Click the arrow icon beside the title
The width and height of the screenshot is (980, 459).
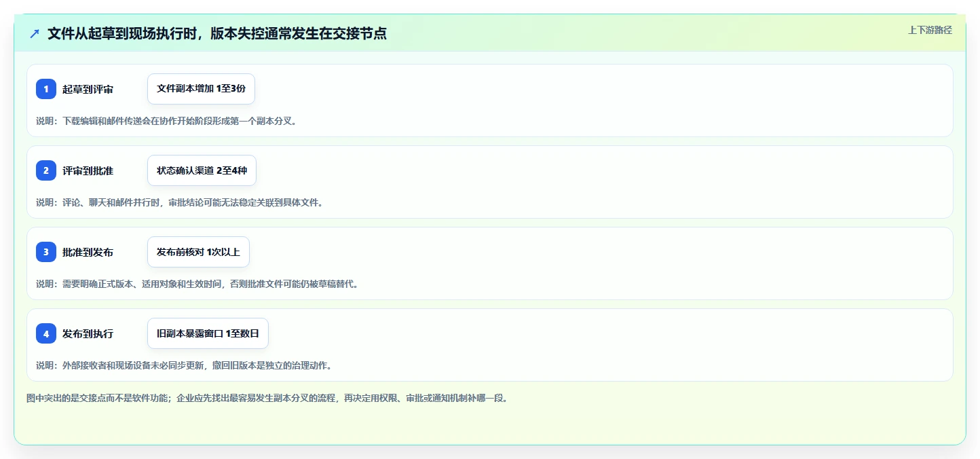coord(35,33)
